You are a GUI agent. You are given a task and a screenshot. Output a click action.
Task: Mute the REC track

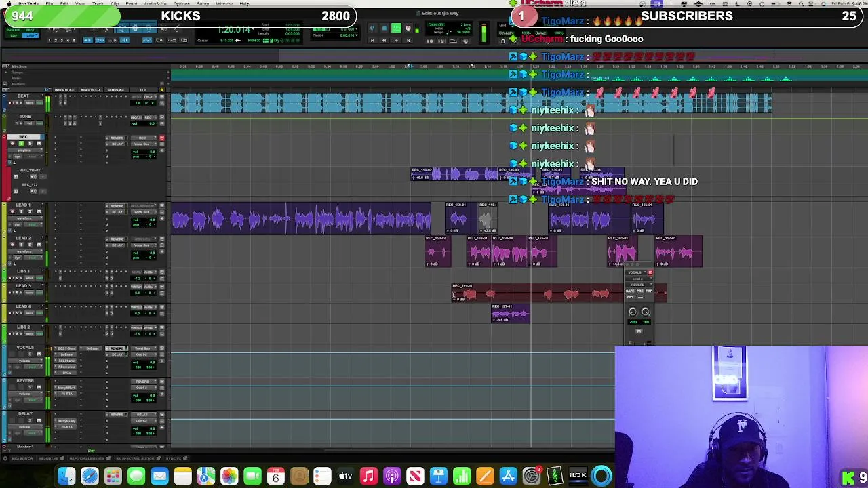tap(39, 143)
